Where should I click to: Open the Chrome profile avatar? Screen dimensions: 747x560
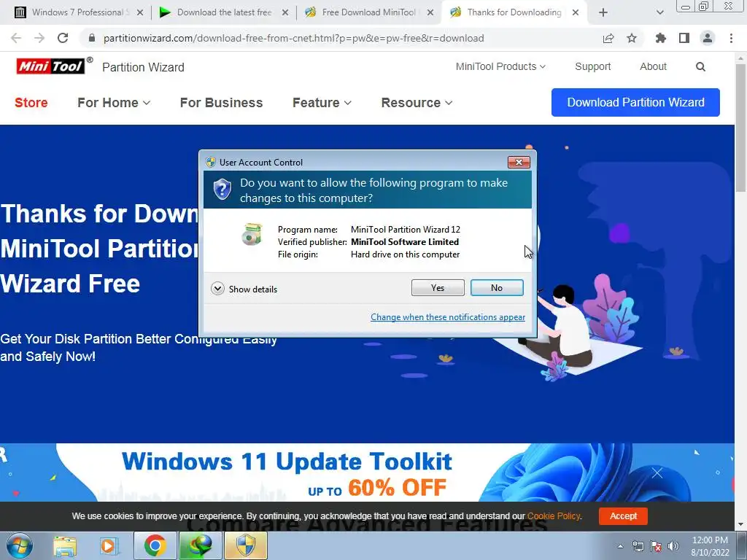[x=708, y=38]
